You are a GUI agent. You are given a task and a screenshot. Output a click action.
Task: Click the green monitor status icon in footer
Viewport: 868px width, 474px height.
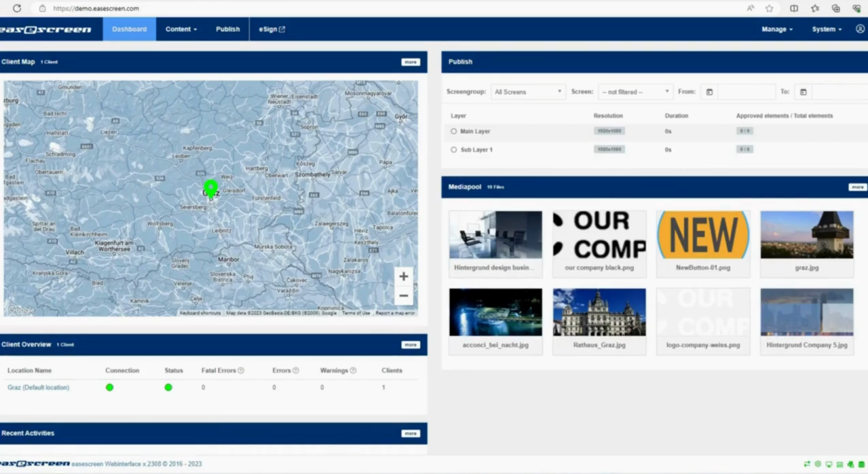(x=829, y=464)
